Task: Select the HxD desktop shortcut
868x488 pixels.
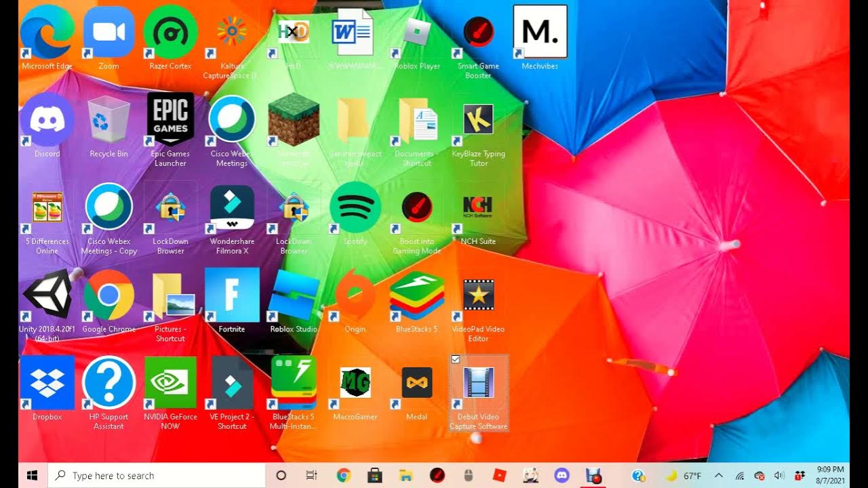Action: pyautogui.click(x=294, y=33)
